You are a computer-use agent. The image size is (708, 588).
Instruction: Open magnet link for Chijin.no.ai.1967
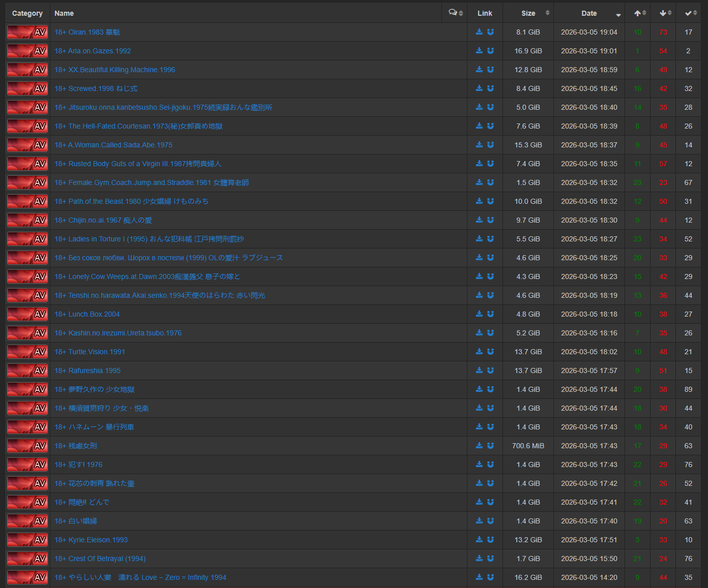pos(490,220)
